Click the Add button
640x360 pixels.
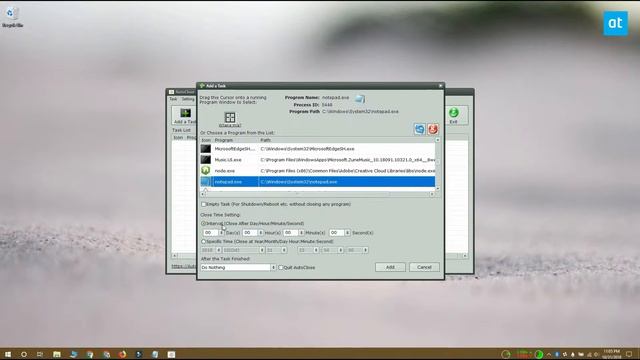[390, 267]
